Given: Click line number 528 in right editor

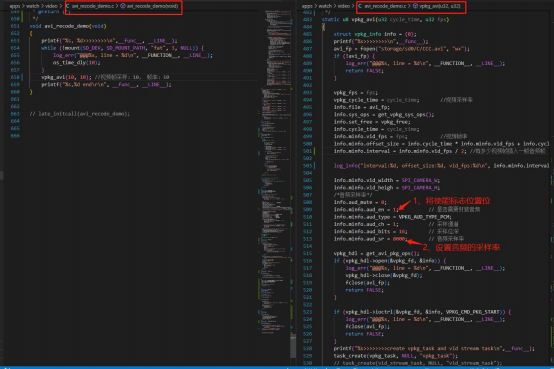Looking at the screenshot, I should coord(307,348).
